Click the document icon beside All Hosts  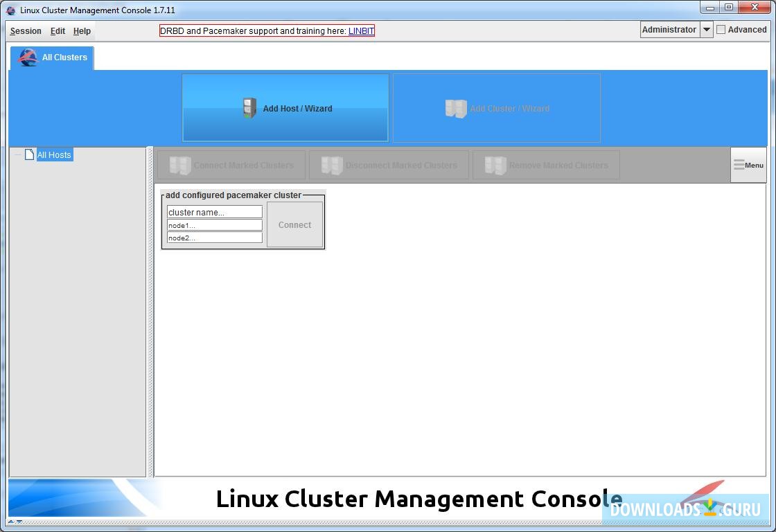tap(29, 154)
